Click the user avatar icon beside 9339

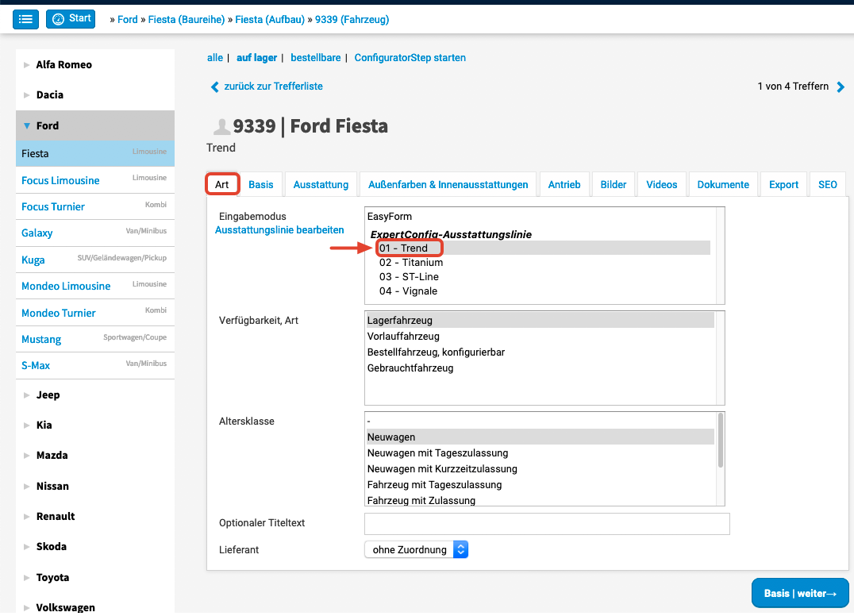(221, 126)
